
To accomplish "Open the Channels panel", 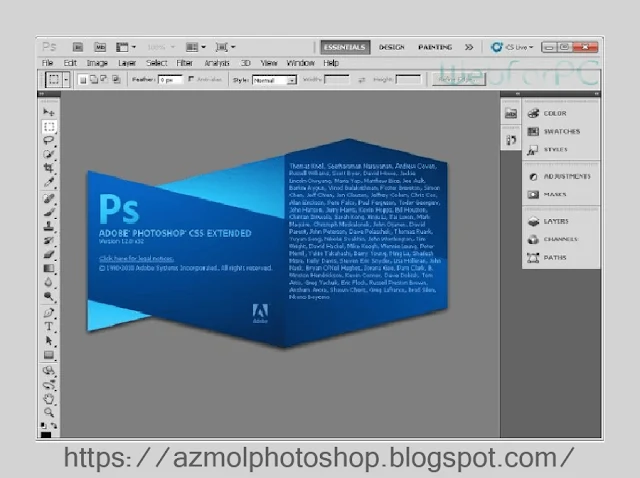I will point(561,239).
